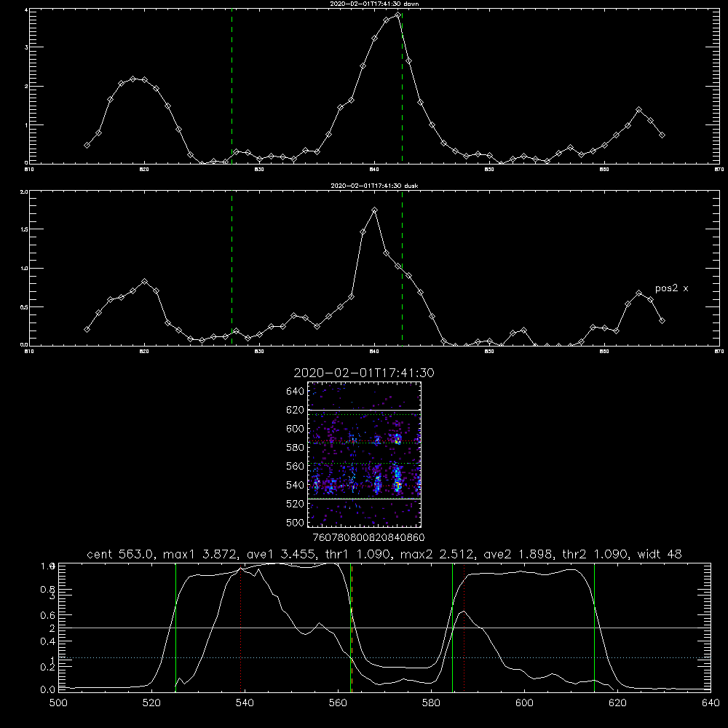Select 'max1 3.872' in the bottom title
This screenshot has height=728, width=728.
pyautogui.click(x=201, y=554)
